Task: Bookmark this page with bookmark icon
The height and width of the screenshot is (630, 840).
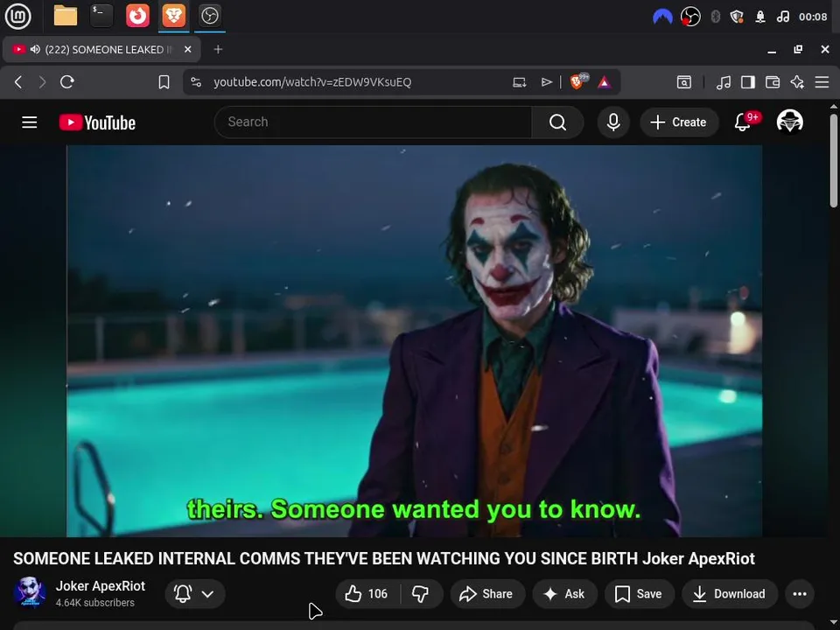Action: pos(164,82)
